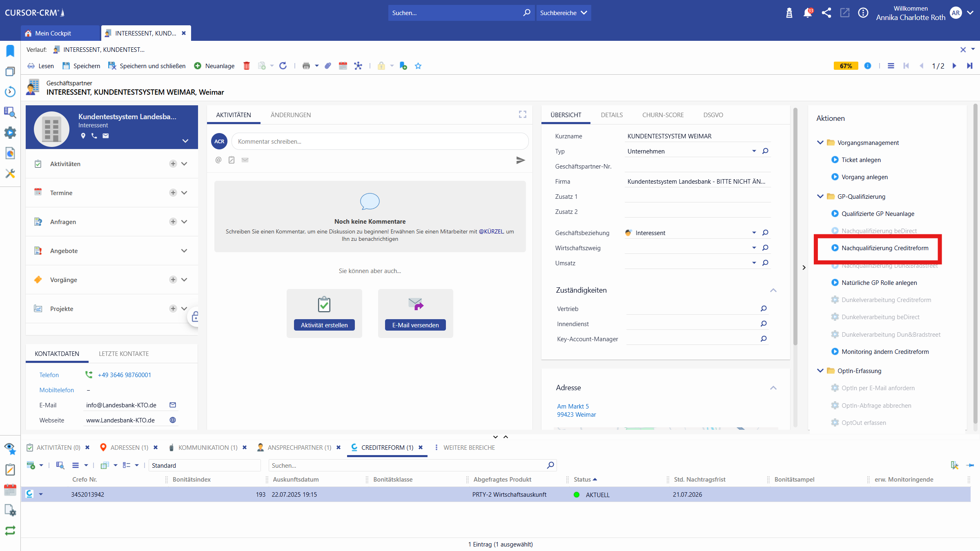The image size is (980, 551).
Task: Click the E-Mail versenden button
Action: pos(415,325)
